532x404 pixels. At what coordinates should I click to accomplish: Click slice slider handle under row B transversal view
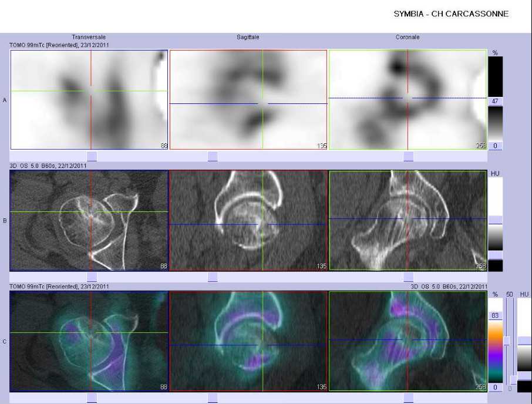coord(92,277)
